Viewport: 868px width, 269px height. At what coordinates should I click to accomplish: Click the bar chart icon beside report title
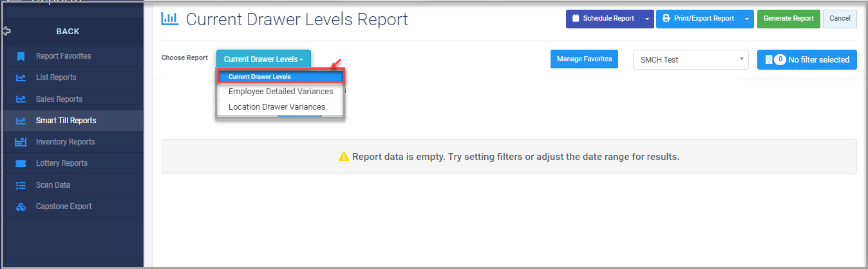pos(170,19)
